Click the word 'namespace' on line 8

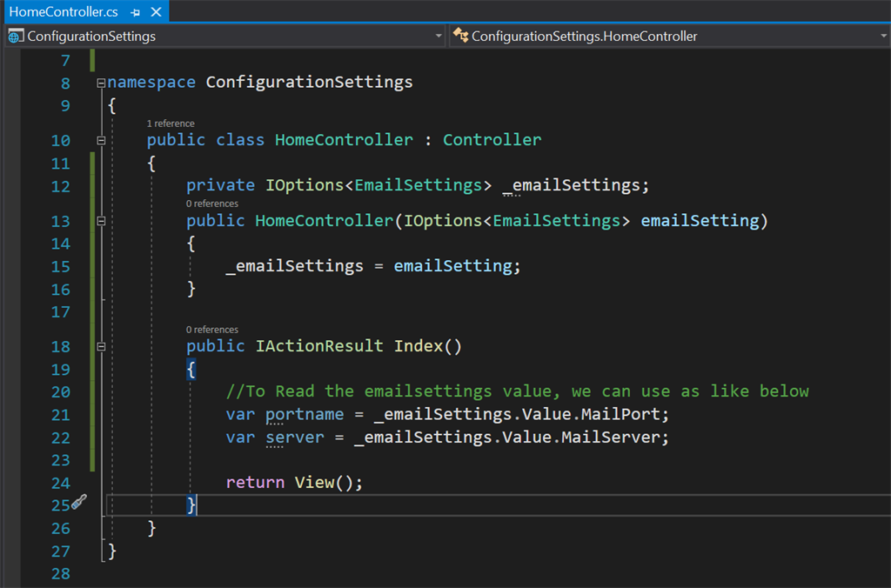[151, 83]
